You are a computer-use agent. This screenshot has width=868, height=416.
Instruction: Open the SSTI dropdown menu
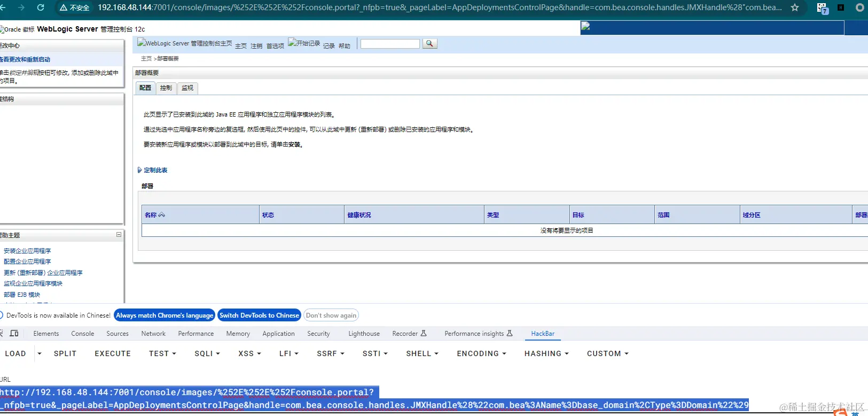pos(375,353)
